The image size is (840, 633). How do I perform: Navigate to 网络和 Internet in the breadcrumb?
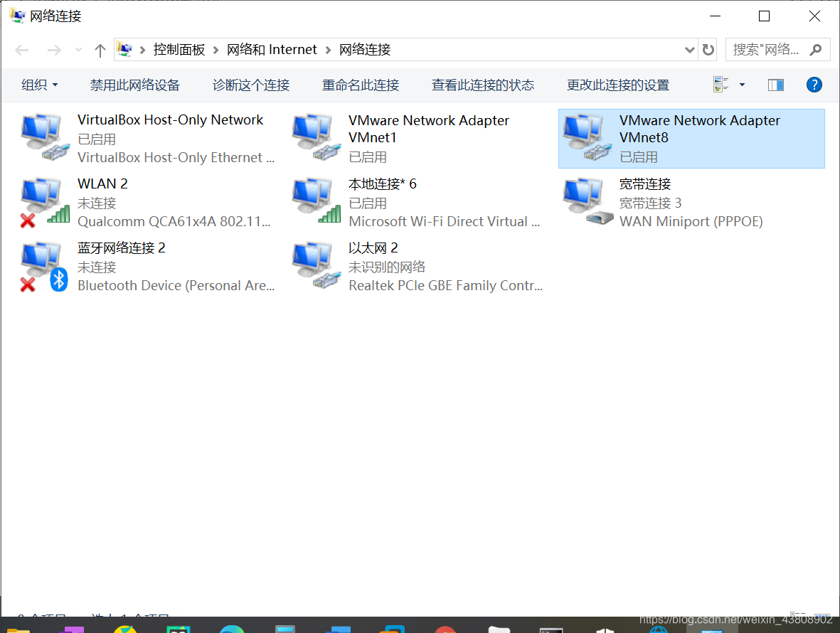click(x=272, y=50)
